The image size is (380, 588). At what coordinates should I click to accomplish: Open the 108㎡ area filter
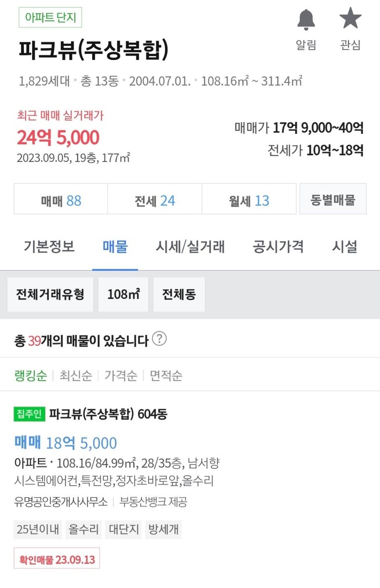(x=123, y=294)
